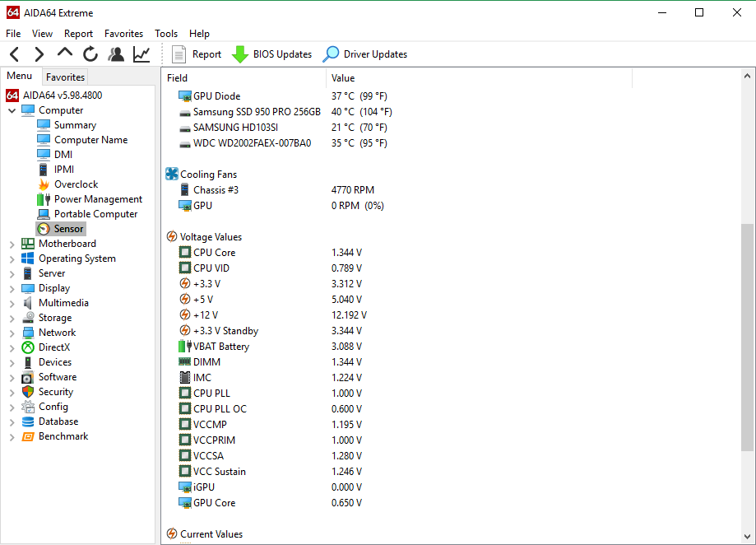Select the AIDA64 v5.98.4800 root node

tap(63, 95)
